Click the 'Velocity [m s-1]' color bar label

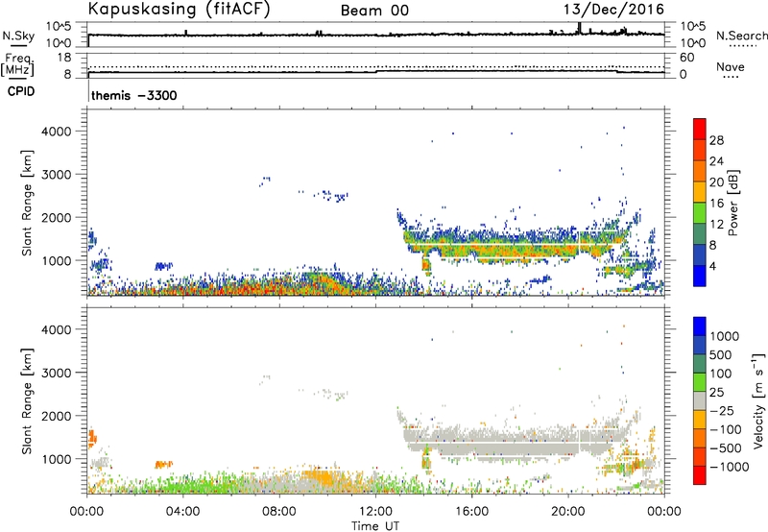coord(758,400)
